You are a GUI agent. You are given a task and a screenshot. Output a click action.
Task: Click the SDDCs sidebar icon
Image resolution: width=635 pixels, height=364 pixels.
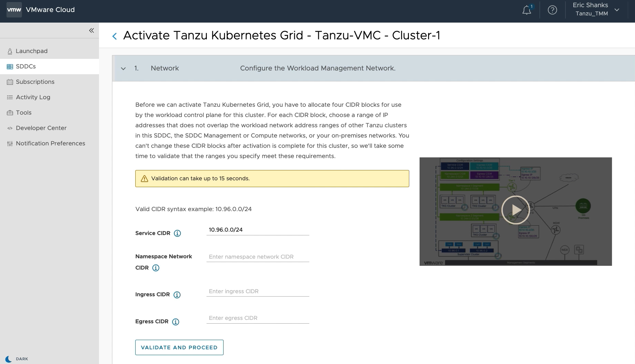tap(10, 66)
